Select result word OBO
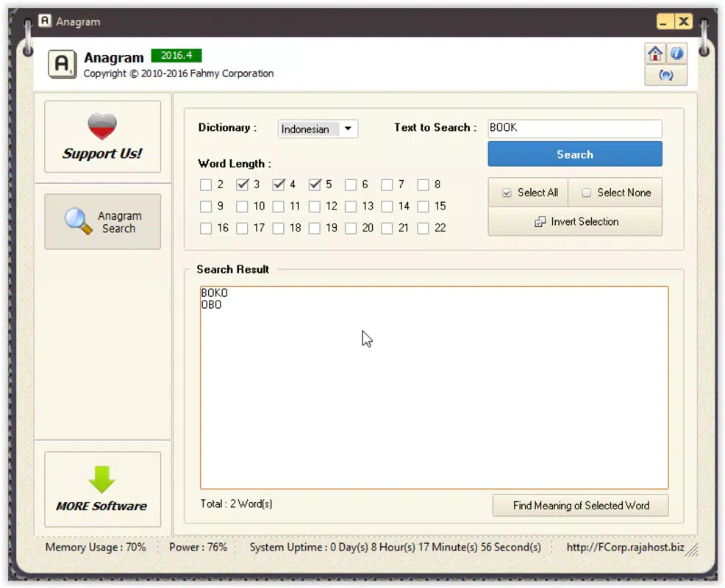Viewport: 725px width, 588px height. [211, 304]
